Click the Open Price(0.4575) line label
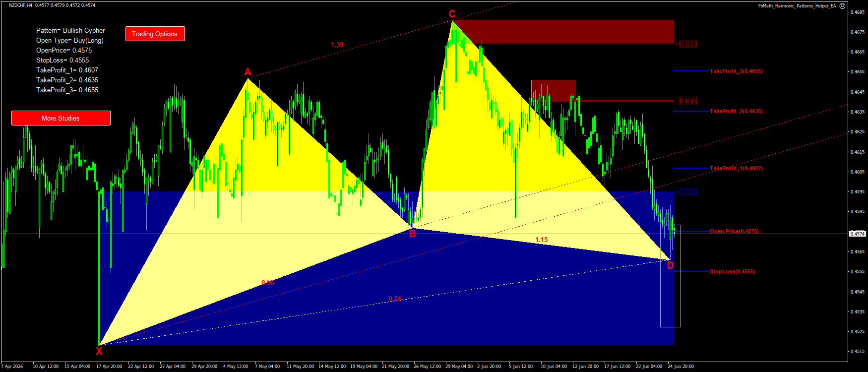This screenshot has height=372, width=868. (734, 231)
